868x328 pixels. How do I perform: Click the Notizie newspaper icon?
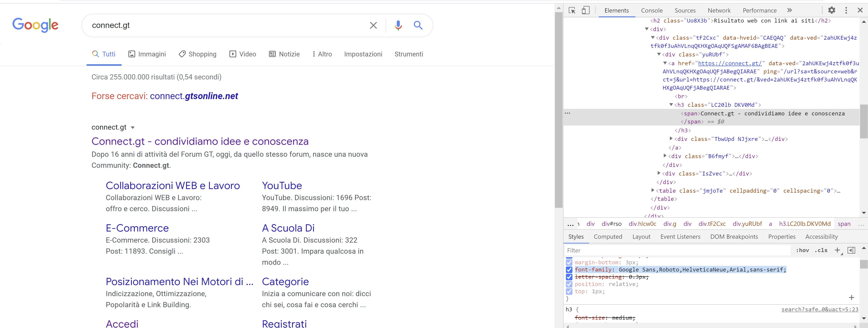pos(272,54)
